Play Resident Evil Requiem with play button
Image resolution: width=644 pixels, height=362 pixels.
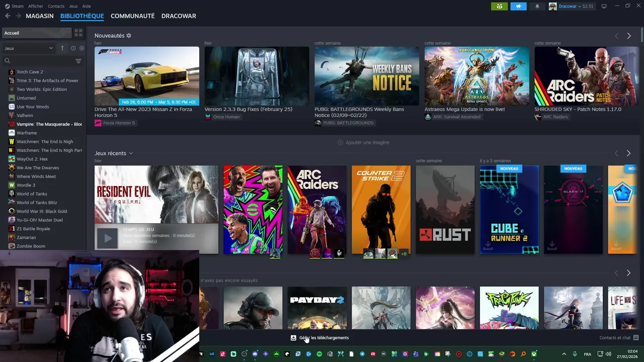108,239
